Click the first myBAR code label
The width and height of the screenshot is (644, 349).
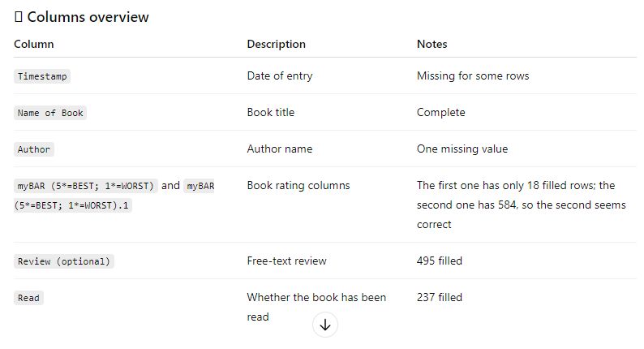(87, 186)
